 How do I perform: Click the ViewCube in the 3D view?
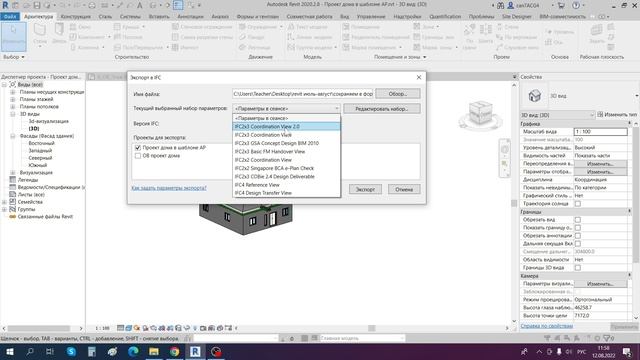[480, 113]
